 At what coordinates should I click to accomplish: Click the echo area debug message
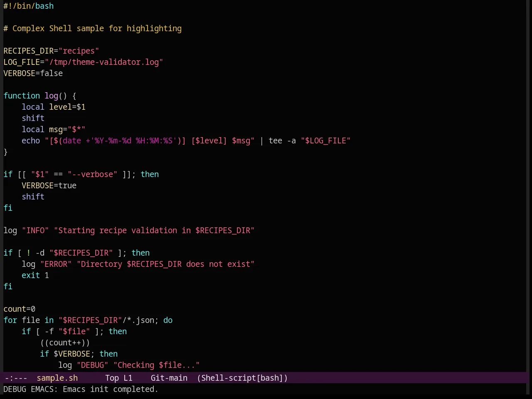[x=81, y=389]
